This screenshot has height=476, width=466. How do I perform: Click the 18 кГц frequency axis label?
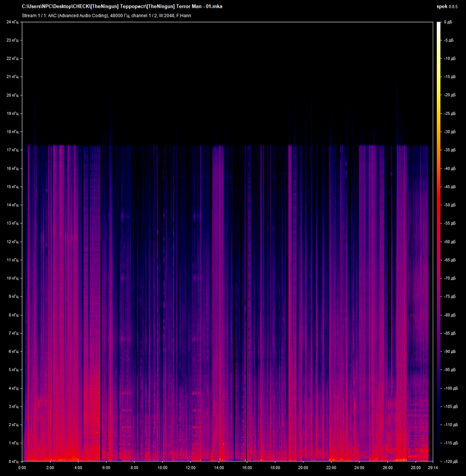12,131
